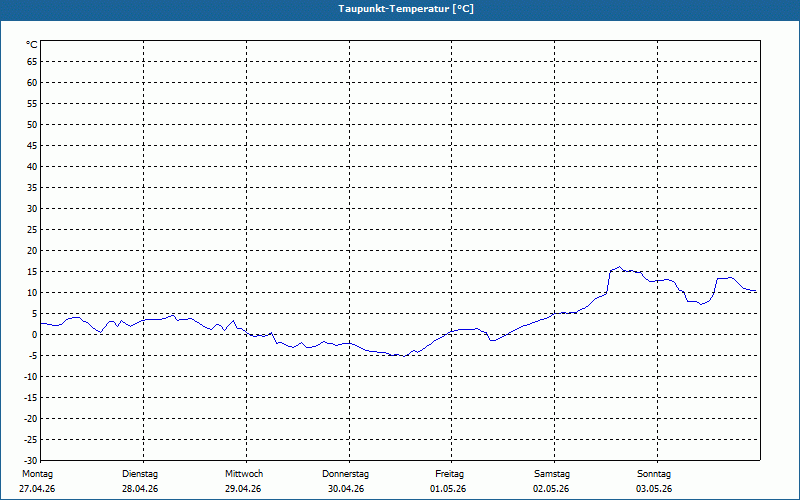Select the Montag 27.04.26 date label
800x500 pixels.
coord(37,481)
